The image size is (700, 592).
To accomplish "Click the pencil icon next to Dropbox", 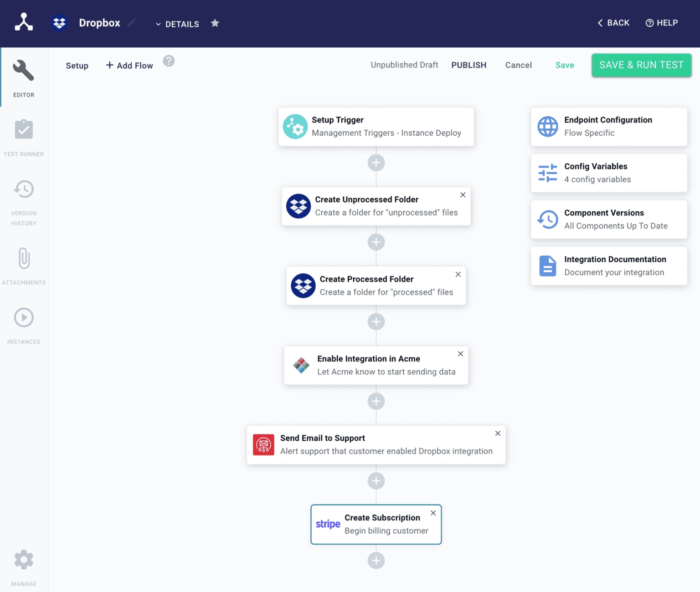I will tap(132, 23).
